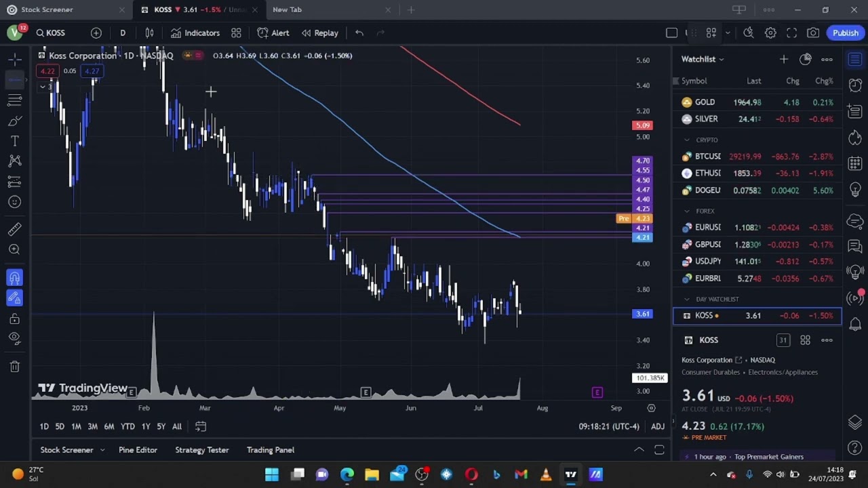The image size is (868, 488).
Task: Select the ruler measure tool
Action: tap(14, 229)
